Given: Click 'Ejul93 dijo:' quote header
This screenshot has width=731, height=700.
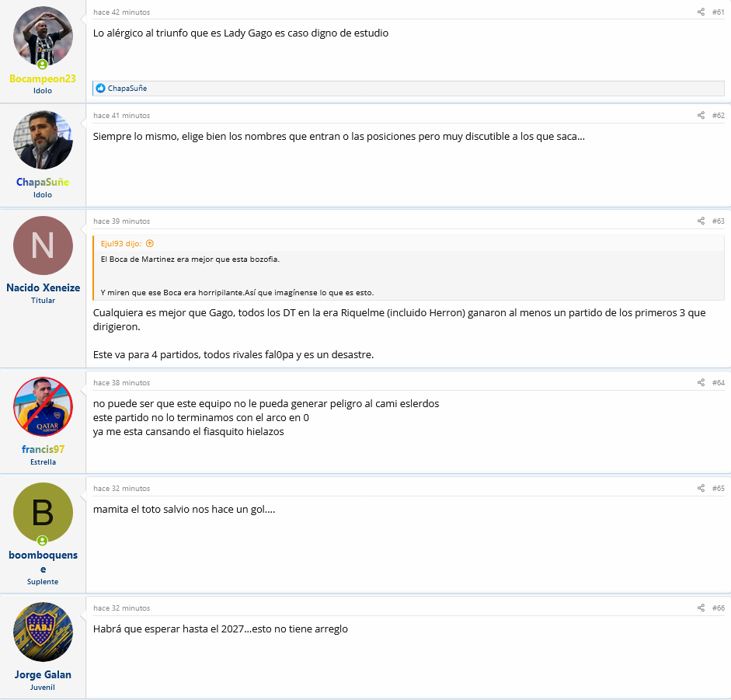Looking at the screenshot, I should click(120, 243).
